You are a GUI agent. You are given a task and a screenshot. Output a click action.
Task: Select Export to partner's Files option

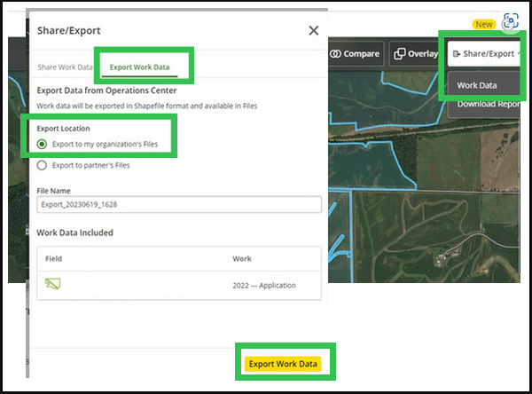(42, 165)
